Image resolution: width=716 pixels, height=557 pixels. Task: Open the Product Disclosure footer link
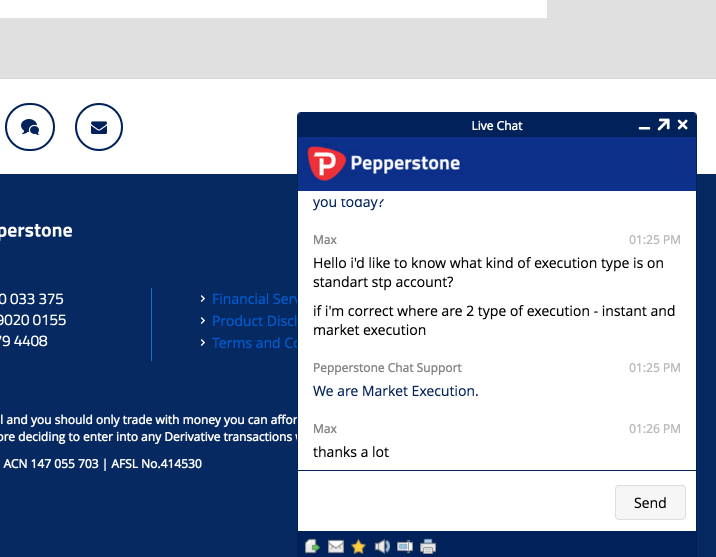[x=254, y=321]
